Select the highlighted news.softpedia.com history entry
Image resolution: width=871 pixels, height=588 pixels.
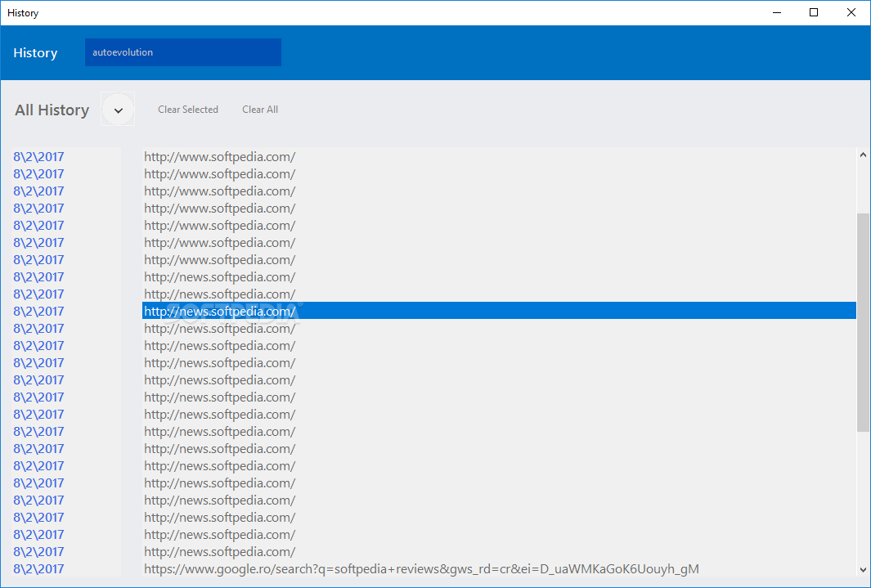click(499, 311)
